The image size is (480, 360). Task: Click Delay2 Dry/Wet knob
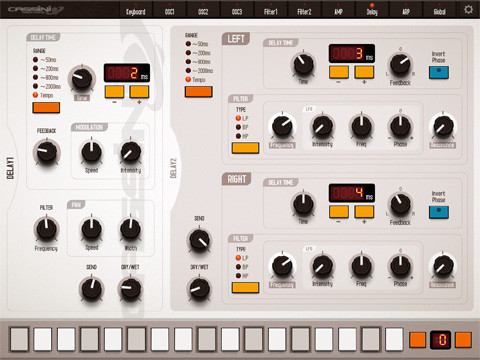[x=199, y=289]
